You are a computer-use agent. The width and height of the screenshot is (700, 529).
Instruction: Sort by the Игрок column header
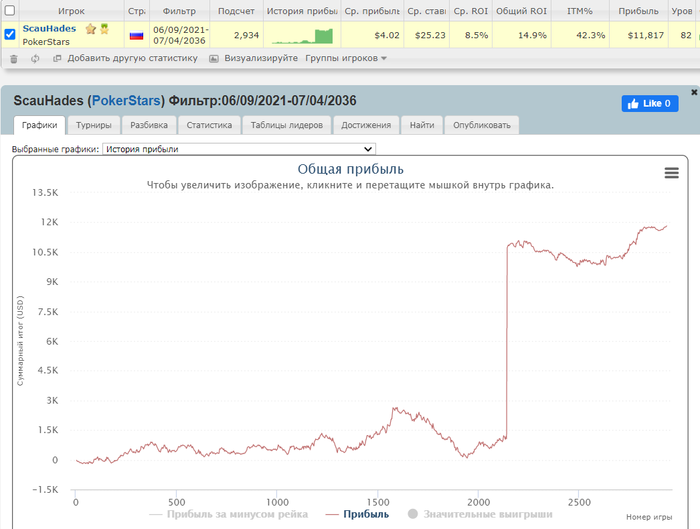pyautogui.click(x=71, y=11)
